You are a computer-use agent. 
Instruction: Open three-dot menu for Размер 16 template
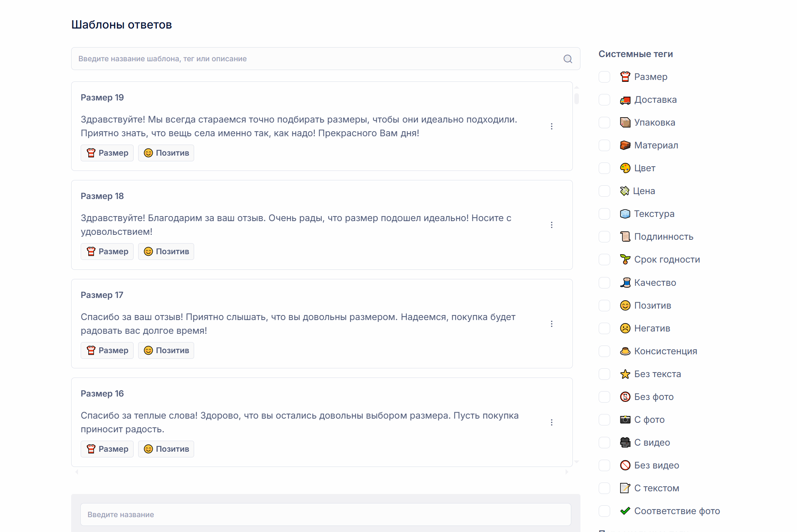point(552,422)
